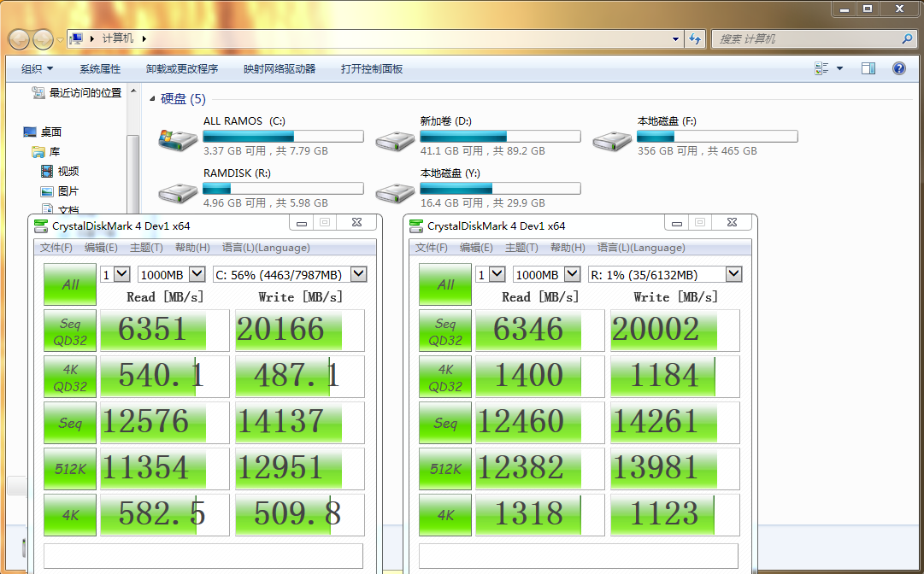Open 文件(F) menu in right CrystalDiskMark
Image resolution: width=924 pixels, height=574 pixels.
tap(432, 247)
